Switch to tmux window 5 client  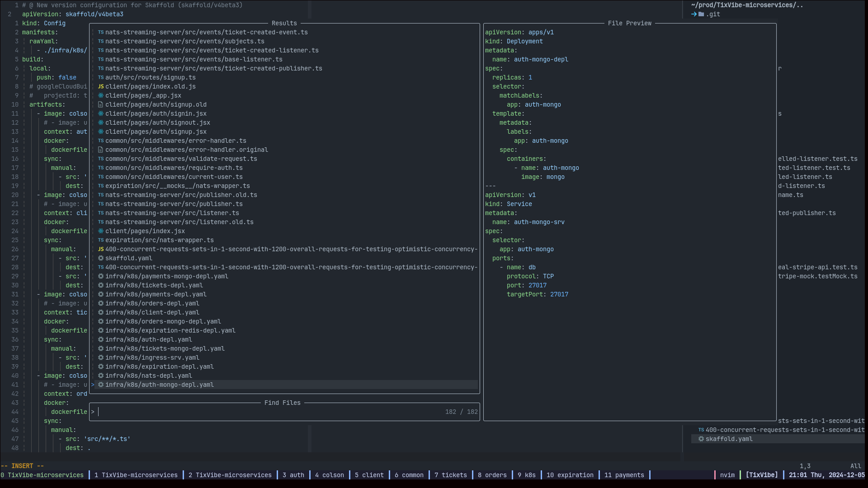[369, 475]
